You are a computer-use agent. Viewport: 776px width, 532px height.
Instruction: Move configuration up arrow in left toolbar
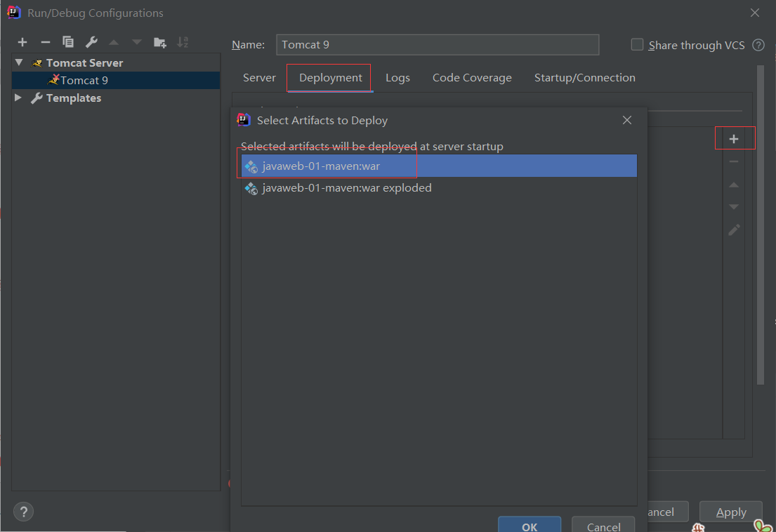114,43
